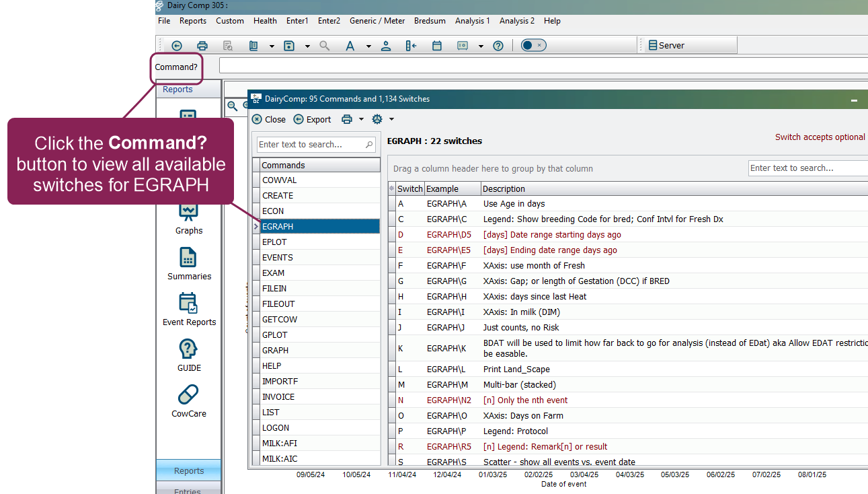Expand the font size dropdown arrow
868x494 pixels.
pos(368,46)
